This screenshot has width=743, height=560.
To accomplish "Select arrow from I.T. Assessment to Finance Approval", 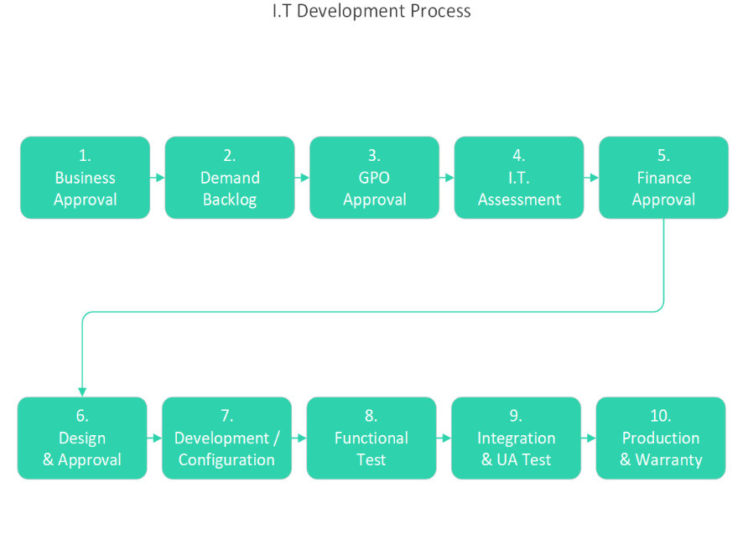I will 591,178.
